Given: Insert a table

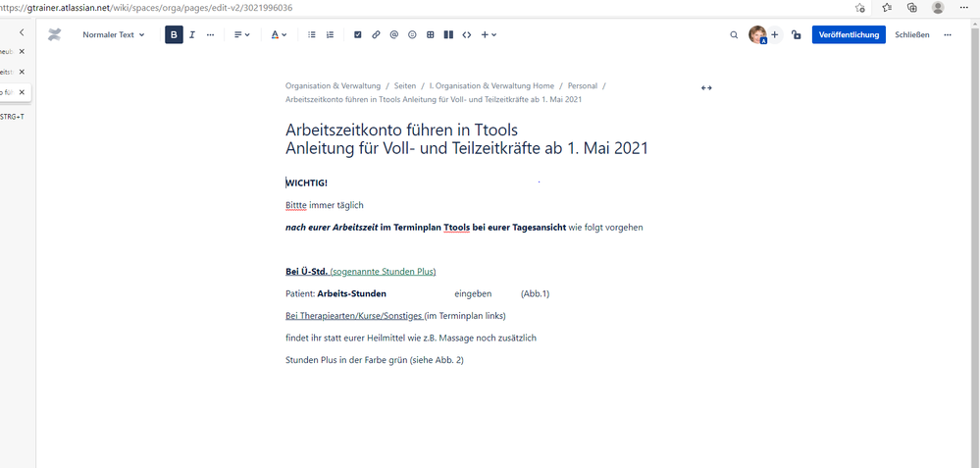Looking at the screenshot, I should pos(430,35).
